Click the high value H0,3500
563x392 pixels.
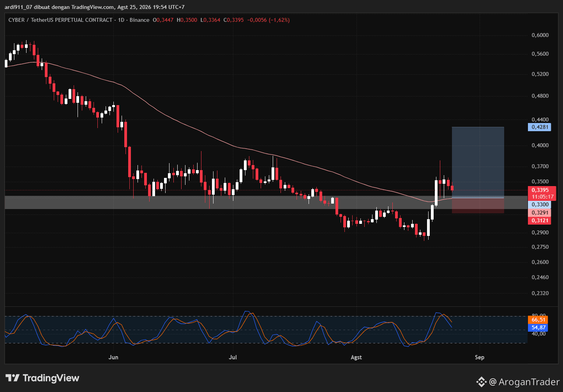187,20
